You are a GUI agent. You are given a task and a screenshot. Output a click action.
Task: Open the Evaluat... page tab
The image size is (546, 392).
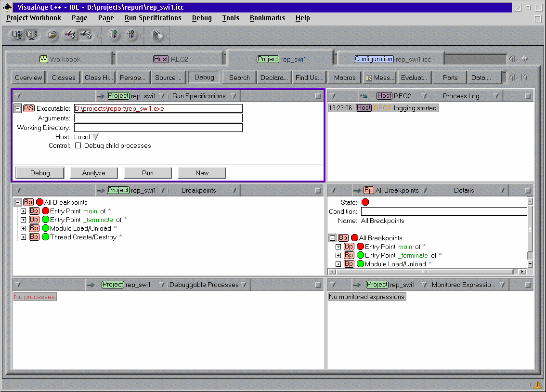(414, 78)
